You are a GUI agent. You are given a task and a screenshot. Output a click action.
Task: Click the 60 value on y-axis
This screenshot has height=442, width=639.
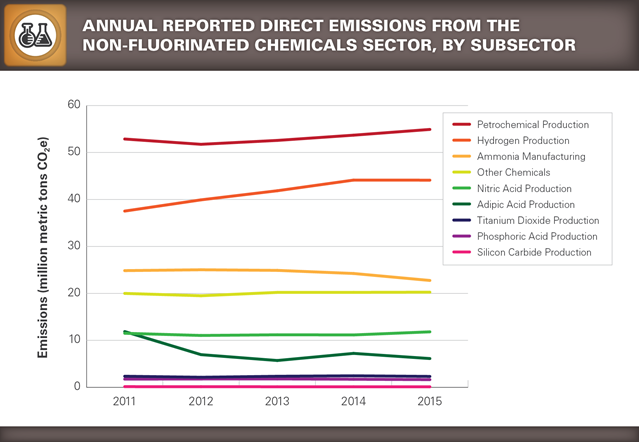tap(73, 105)
